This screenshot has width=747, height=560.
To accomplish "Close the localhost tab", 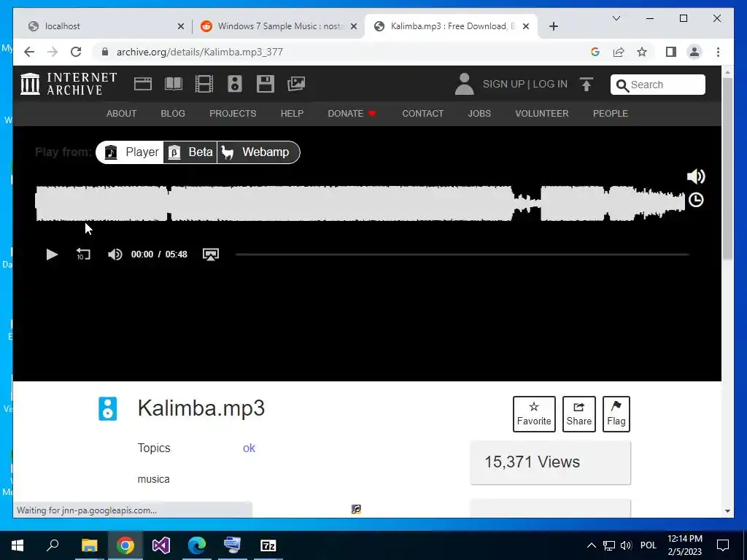I will pos(181,26).
